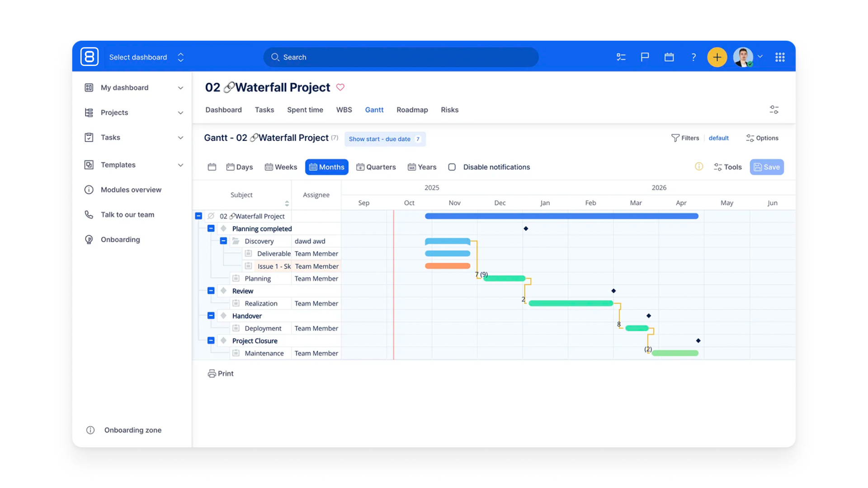Switch to the WBS tab
Screen dimensions: 868x488
pos(344,110)
